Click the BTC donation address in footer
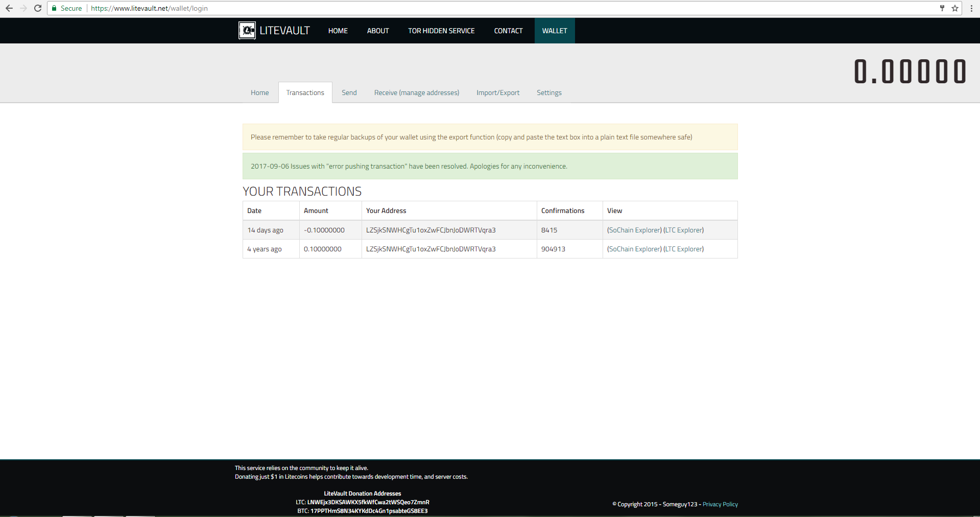 tap(369, 511)
